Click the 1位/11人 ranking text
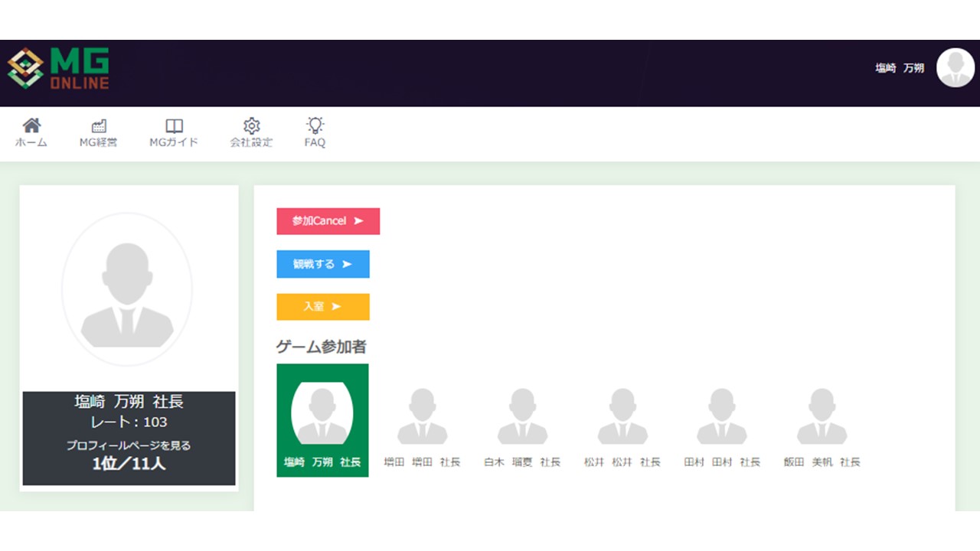 pos(129,464)
